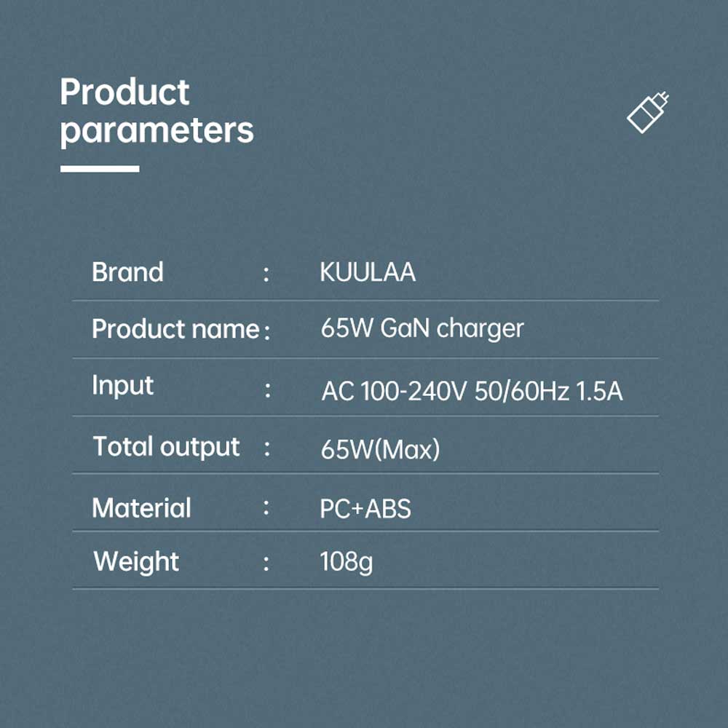Click the Product parameters heading

click(157, 112)
